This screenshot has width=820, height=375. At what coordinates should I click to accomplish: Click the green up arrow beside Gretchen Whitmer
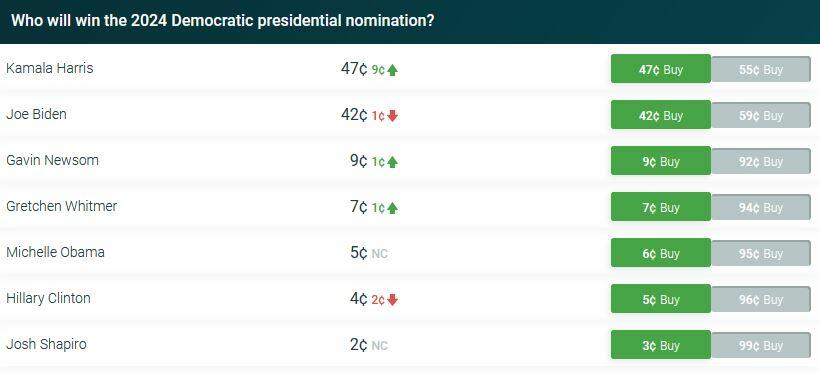tap(393, 208)
